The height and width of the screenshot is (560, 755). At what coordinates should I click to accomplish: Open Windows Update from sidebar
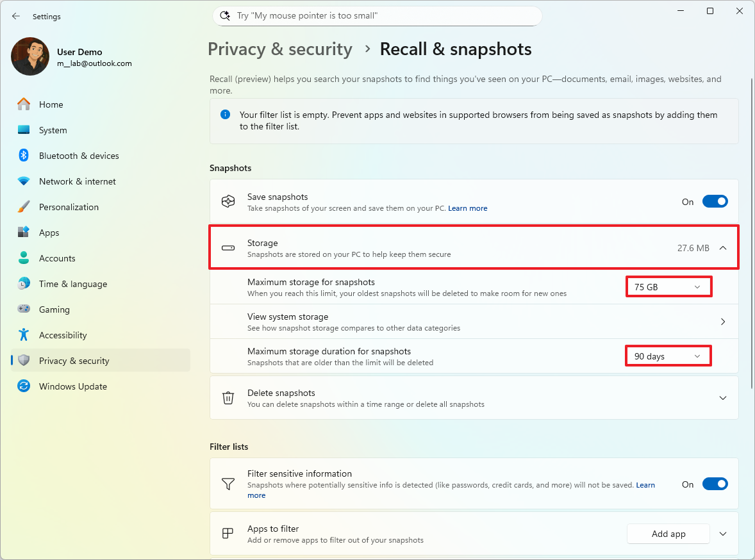click(x=24, y=386)
